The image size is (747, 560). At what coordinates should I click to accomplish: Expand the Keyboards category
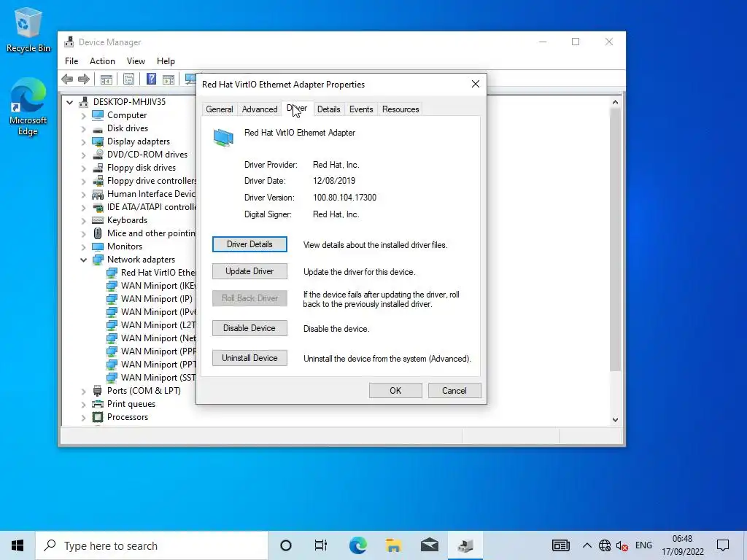pyautogui.click(x=83, y=220)
